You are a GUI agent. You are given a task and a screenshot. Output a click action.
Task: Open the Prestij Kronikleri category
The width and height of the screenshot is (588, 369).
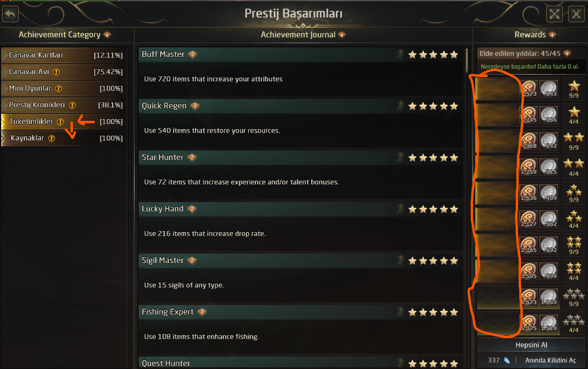click(65, 105)
